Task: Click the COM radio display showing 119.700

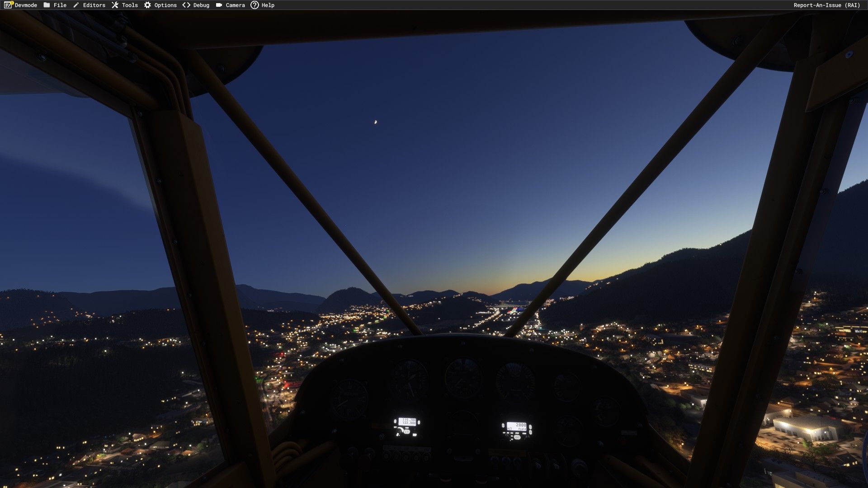Action: pyautogui.click(x=407, y=422)
